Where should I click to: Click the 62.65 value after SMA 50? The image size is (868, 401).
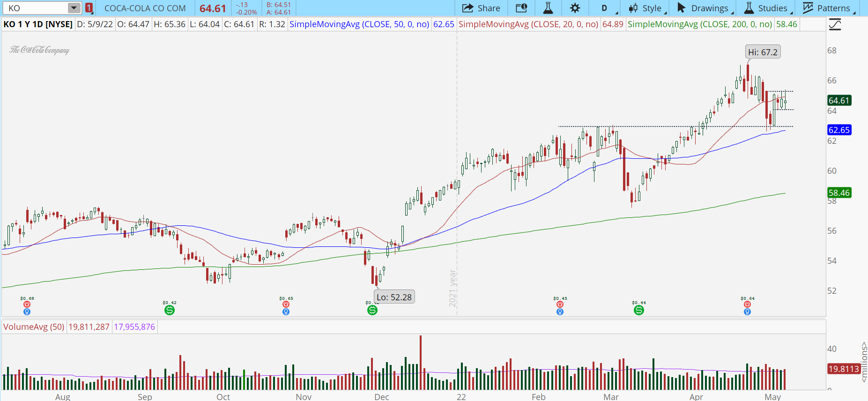444,24
